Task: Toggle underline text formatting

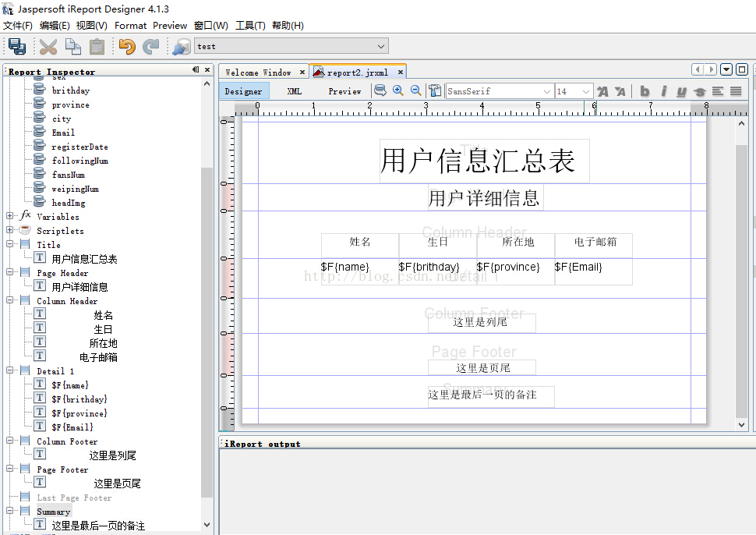Action: tap(681, 91)
